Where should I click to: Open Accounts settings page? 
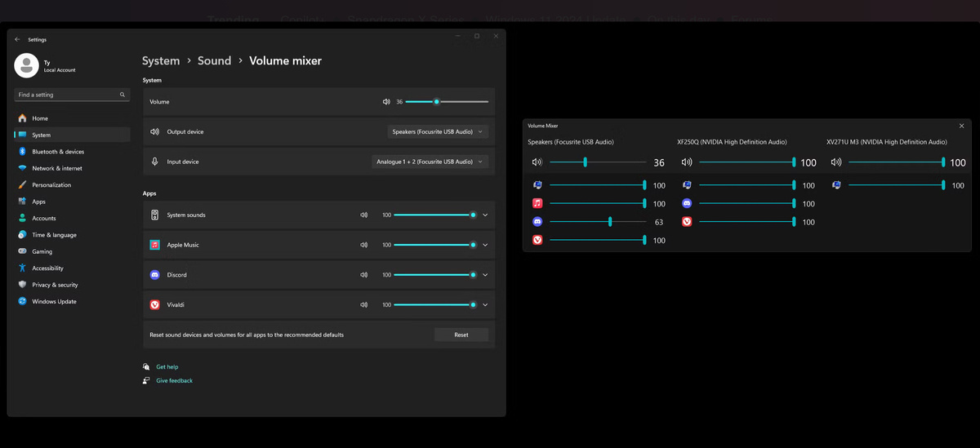(x=72, y=218)
